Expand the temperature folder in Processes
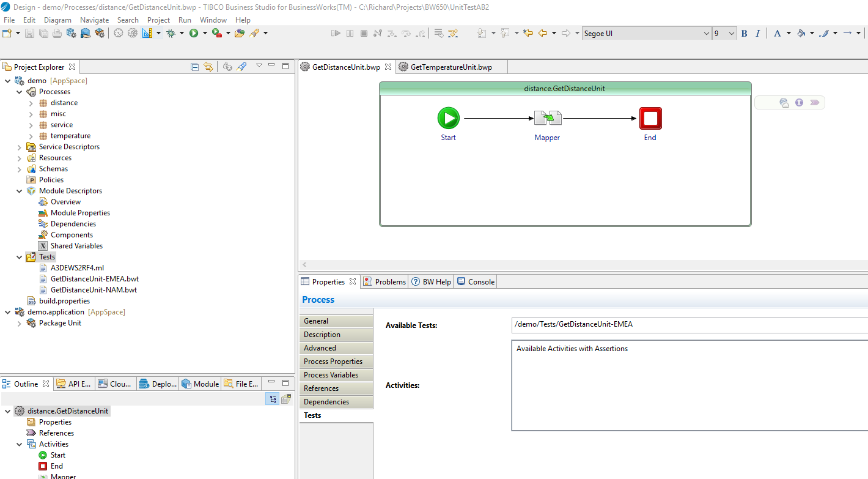The height and width of the screenshot is (479, 868). coord(31,136)
